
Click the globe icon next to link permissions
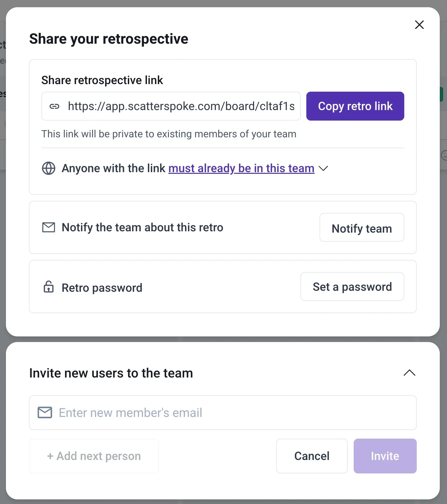48,168
